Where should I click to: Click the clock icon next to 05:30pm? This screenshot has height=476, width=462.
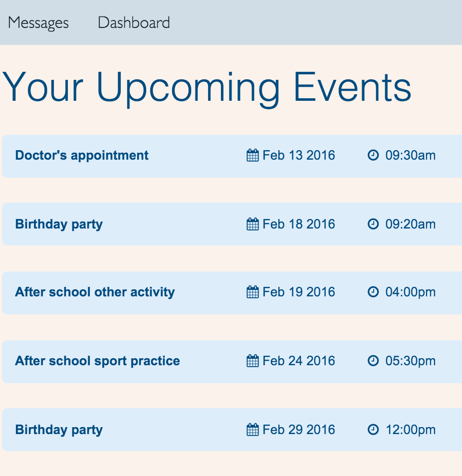click(373, 361)
